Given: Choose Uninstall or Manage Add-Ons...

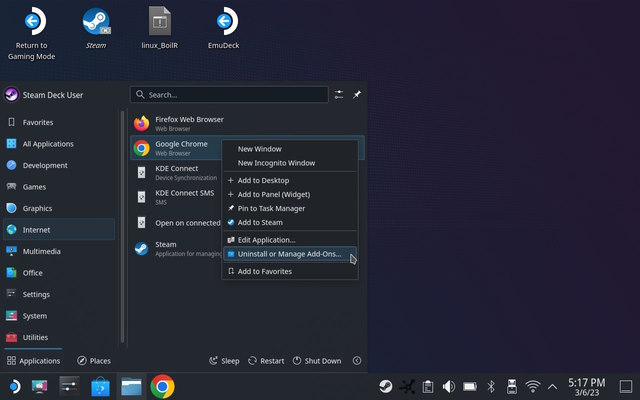Looking at the screenshot, I should 290,254.
